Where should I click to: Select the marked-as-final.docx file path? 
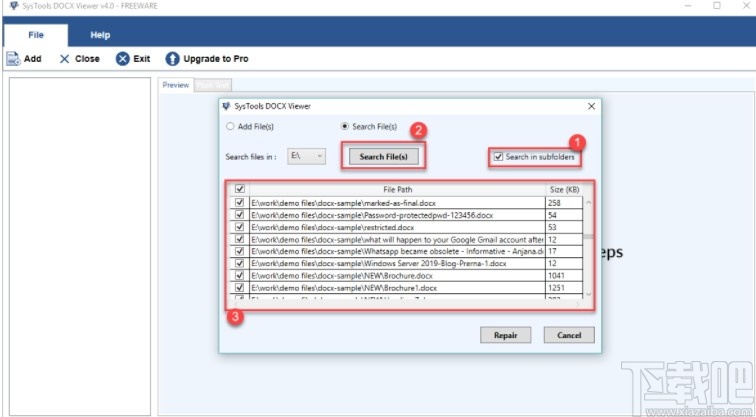click(x=343, y=203)
